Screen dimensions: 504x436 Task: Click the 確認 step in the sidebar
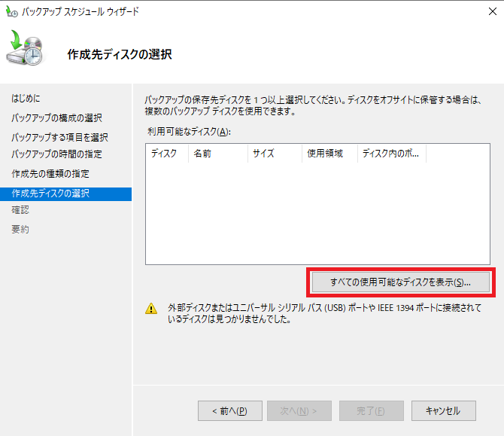pyautogui.click(x=20, y=210)
